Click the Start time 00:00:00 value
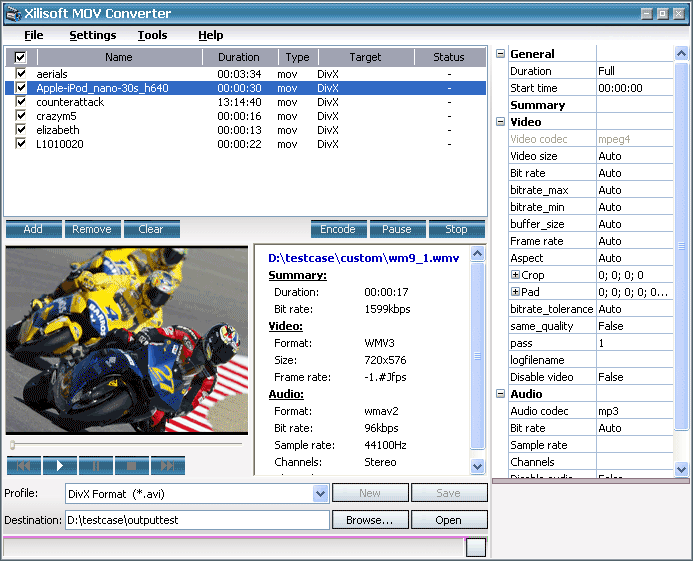 click(x=635, y=88)
